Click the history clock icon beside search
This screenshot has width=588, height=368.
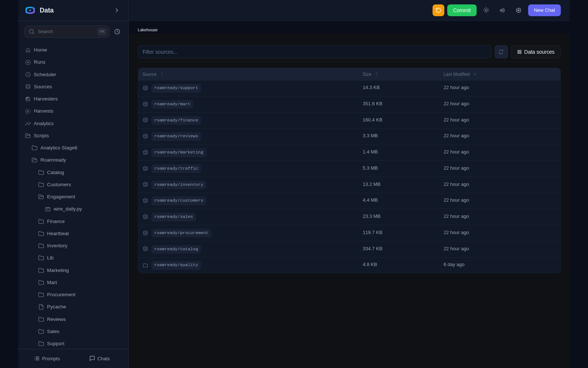pyautogui.click(x=117, y=32)
